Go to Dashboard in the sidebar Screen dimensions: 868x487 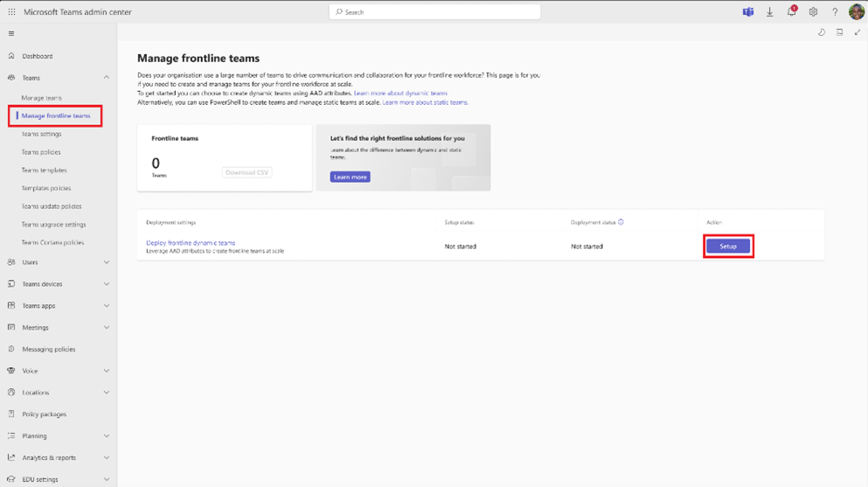(x=37, y=56)
